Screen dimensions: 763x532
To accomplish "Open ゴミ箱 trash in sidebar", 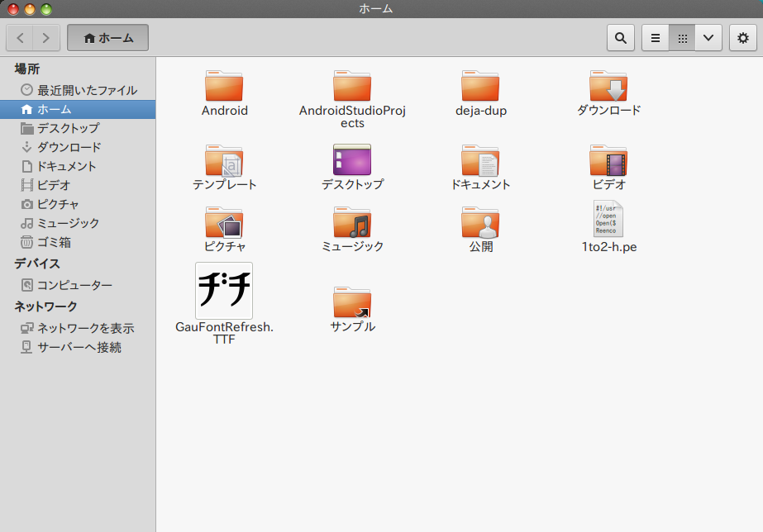I will pos(78,242).
